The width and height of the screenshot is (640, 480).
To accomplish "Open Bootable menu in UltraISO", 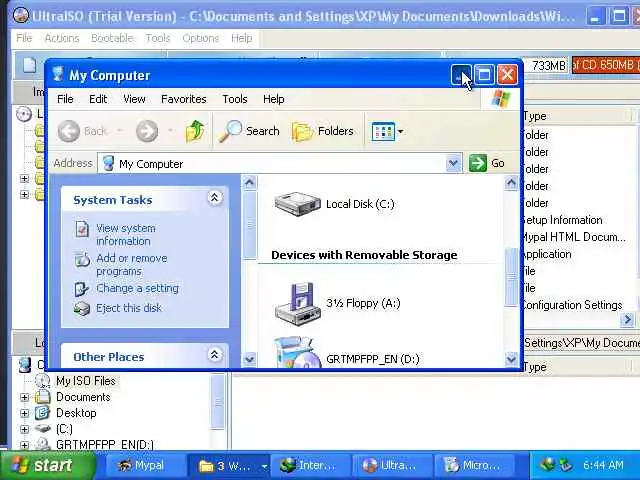I will [112, 38].
